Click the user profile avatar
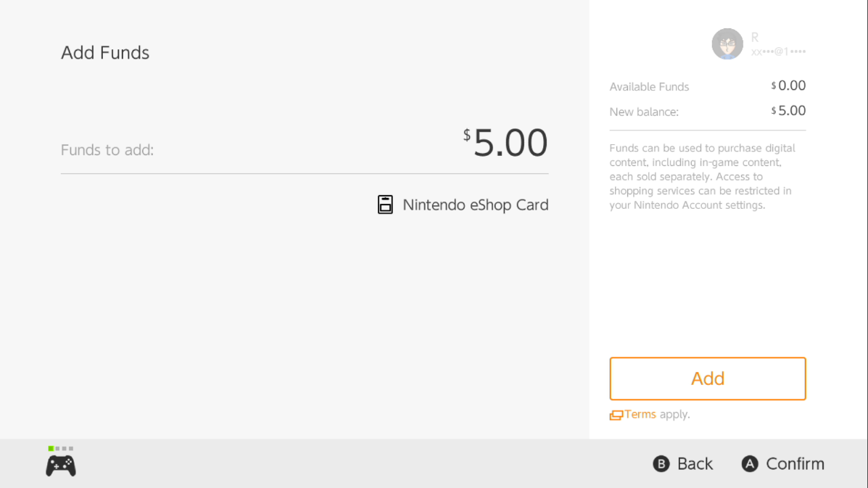Screen dimensions: 868x488 (727, 44)
